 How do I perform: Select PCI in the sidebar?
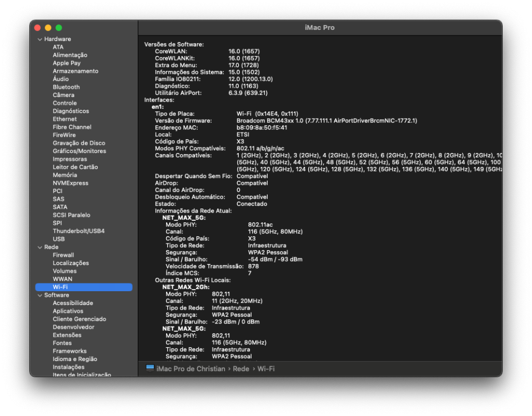coord(57,191)
